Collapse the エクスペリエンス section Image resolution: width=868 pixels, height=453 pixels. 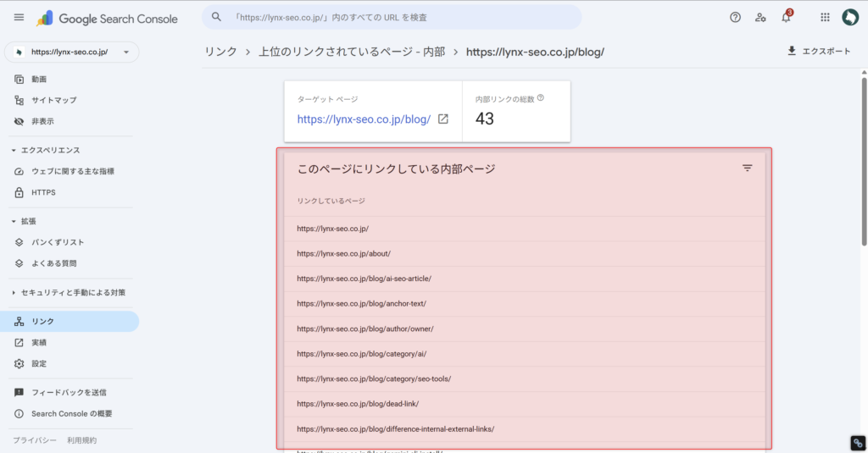pyautogui.click(x=14, y=150)
